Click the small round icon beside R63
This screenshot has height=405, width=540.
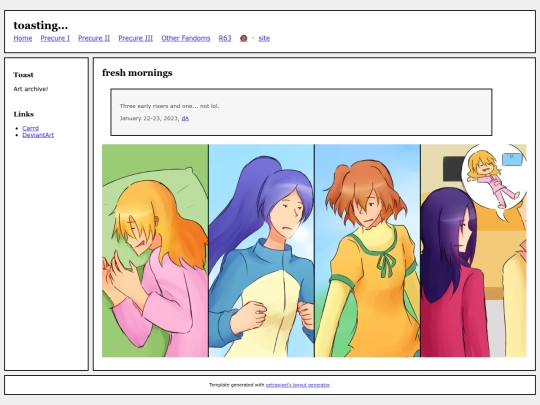click(x=243, y=38)
